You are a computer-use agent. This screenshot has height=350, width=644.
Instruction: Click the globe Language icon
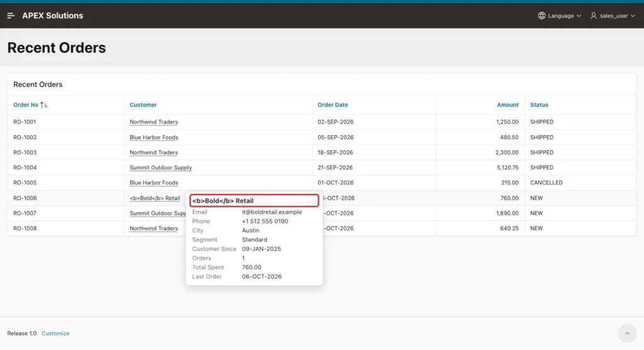(x=541, y=16)
